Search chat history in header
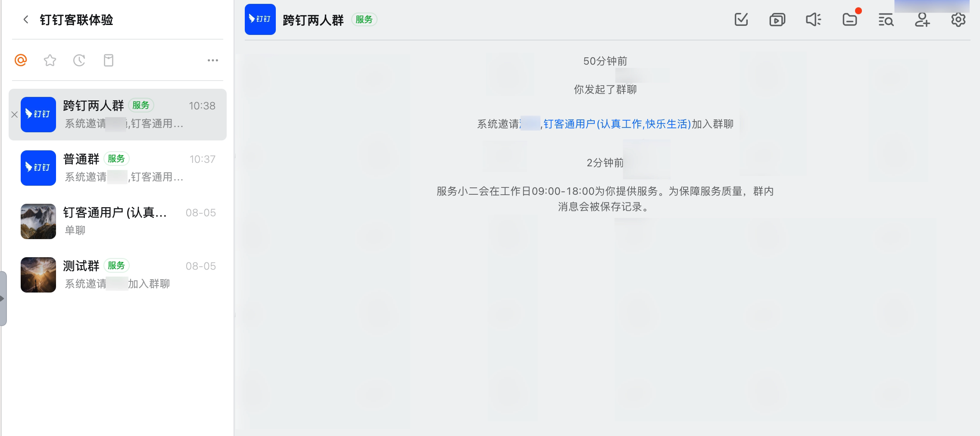 click(x=886, y=20)
